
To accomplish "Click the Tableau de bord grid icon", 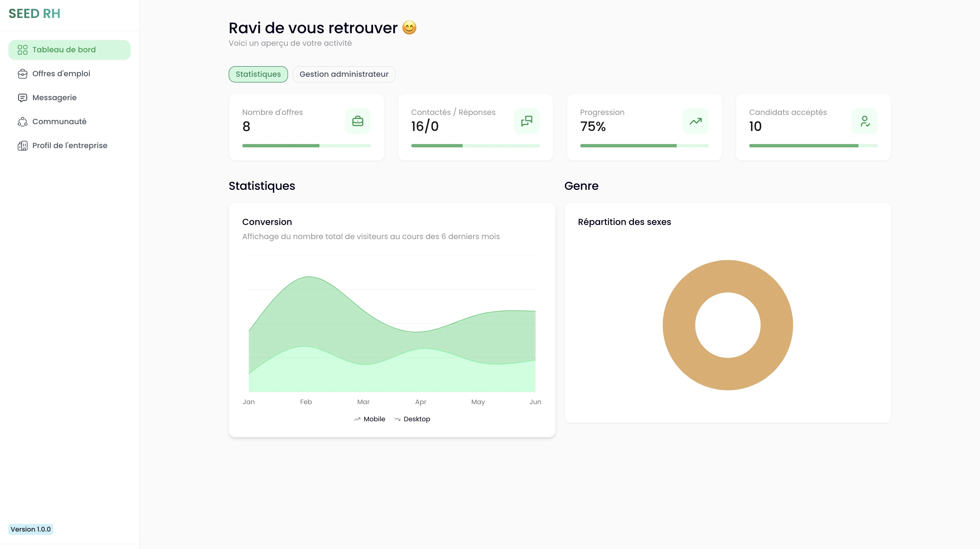I will [22, 50].
